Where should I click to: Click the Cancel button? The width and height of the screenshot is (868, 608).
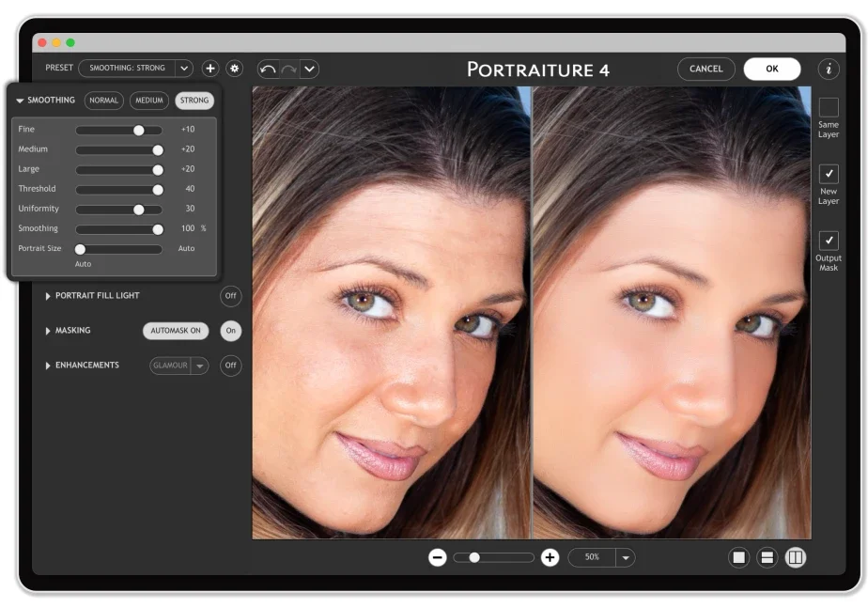705,69
